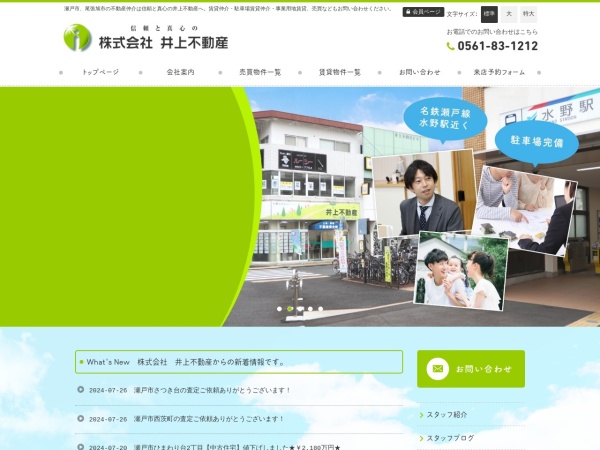Viewport: 600px width, 450px height.
Task: Open 売買物件一覧 menu item
Action: [260, 72]
